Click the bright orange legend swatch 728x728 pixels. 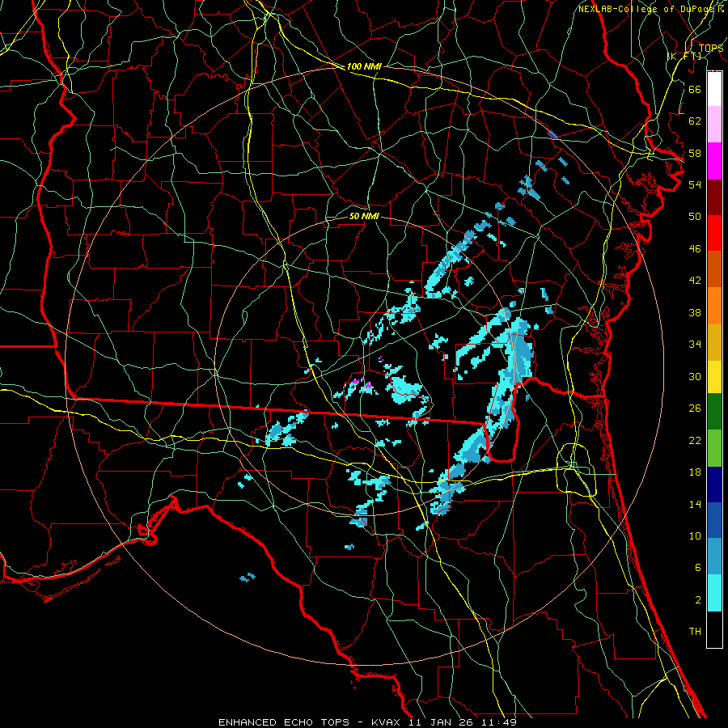[714, 306]
